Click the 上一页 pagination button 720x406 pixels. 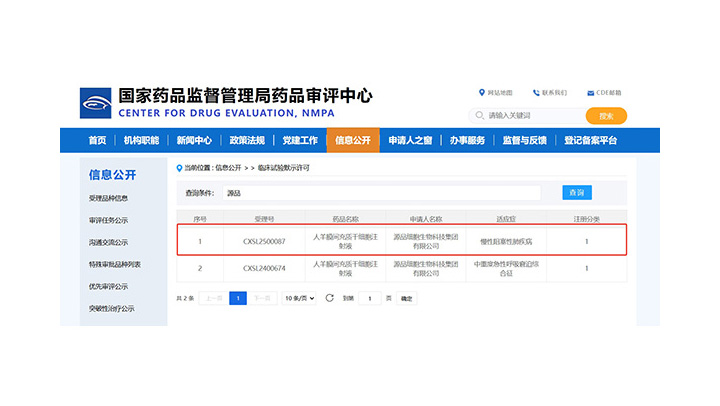pos(214,298)
